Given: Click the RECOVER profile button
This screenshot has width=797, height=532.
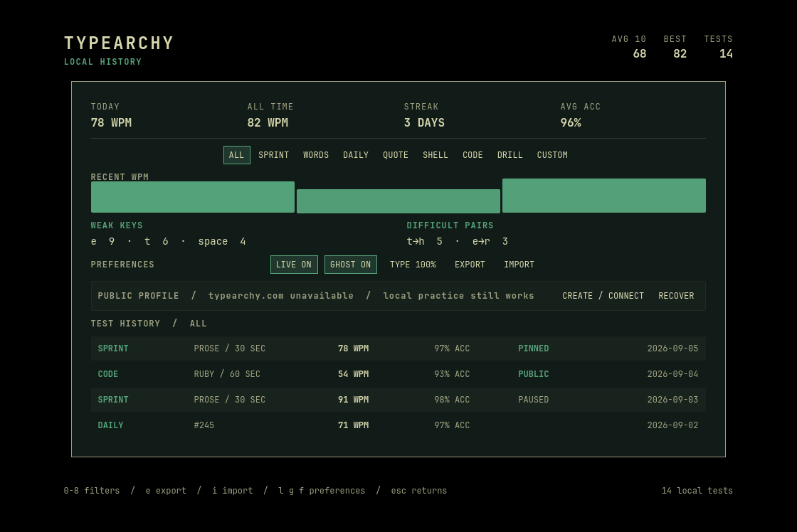Looking at the screenshot, I should click(676, 296).
